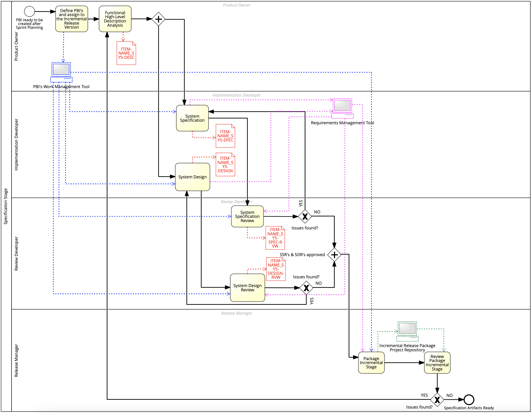Click the exclusive gateway after System Specification Review

(305, 216)
